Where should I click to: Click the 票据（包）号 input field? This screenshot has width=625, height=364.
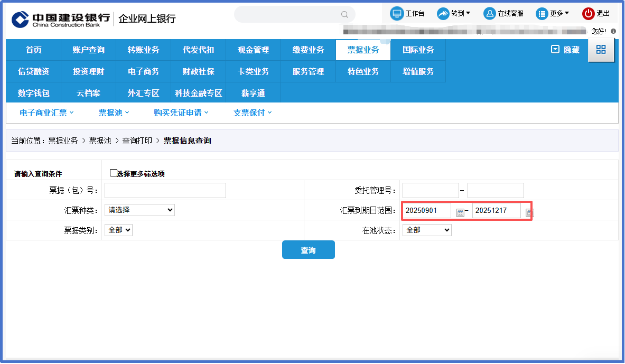pyautogui.click(x=165, y=190)
